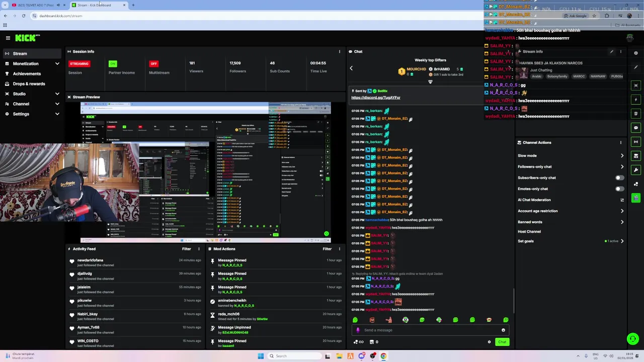The width and height of the screenshot is (644, 362).
Task: Open the green headset support button
Action: (x=633, y=339)
